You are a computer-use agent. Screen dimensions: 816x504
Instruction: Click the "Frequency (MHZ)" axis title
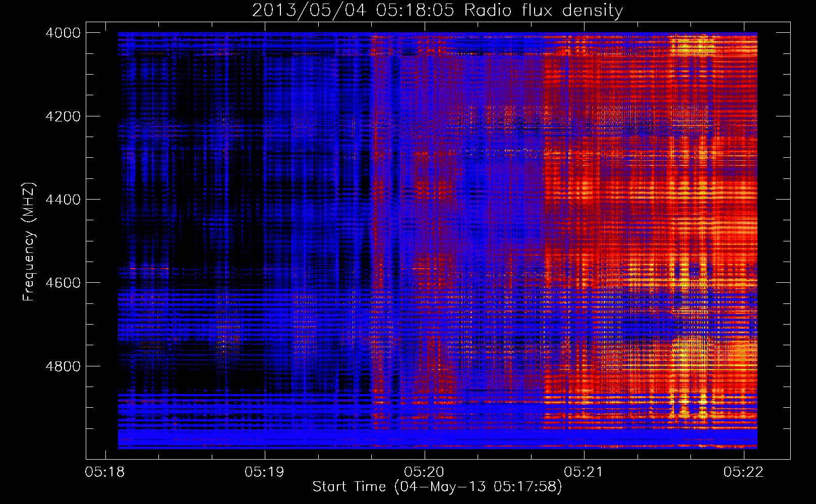pos(29,242)
